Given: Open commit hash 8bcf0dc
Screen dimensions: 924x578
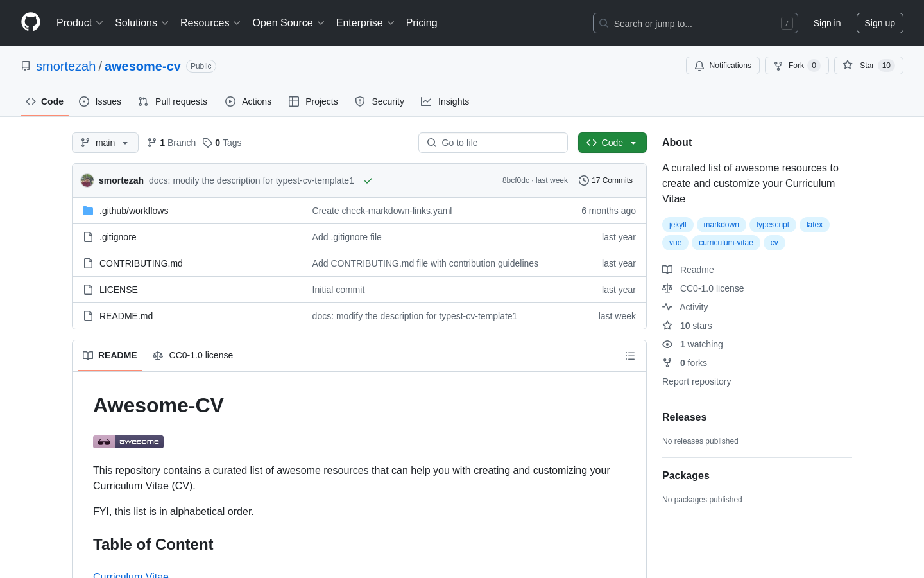Looking at the screenshot, I should pyautogui.click(x=516, y=180).
